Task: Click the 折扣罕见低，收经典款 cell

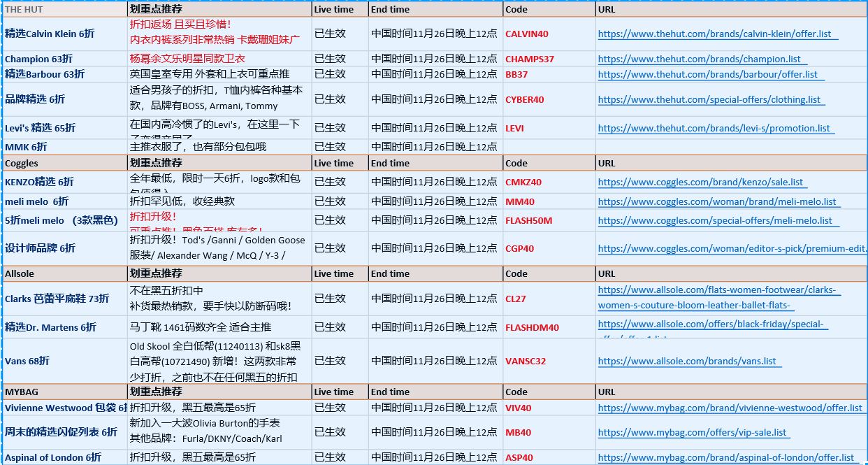Action: (219, 201)
